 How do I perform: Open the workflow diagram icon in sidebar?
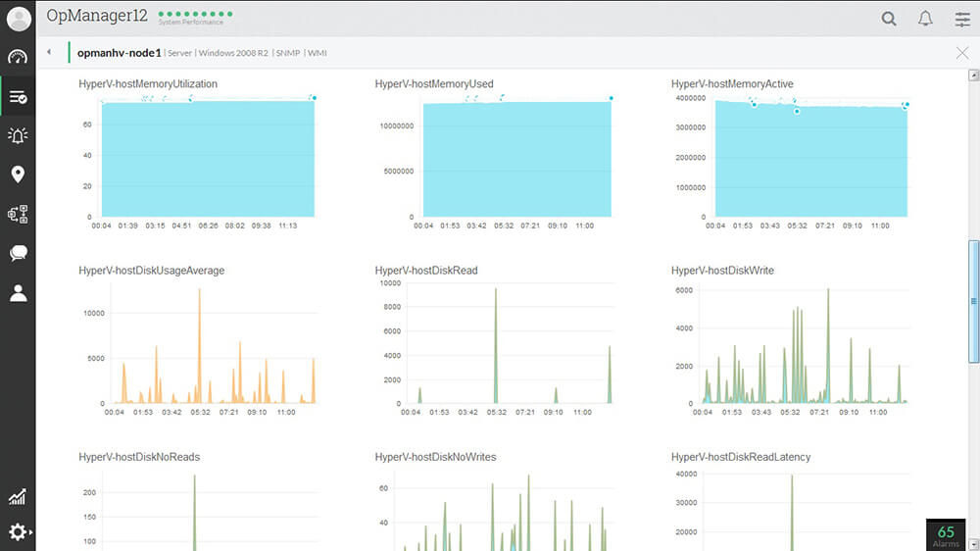(x=18, y=214)
